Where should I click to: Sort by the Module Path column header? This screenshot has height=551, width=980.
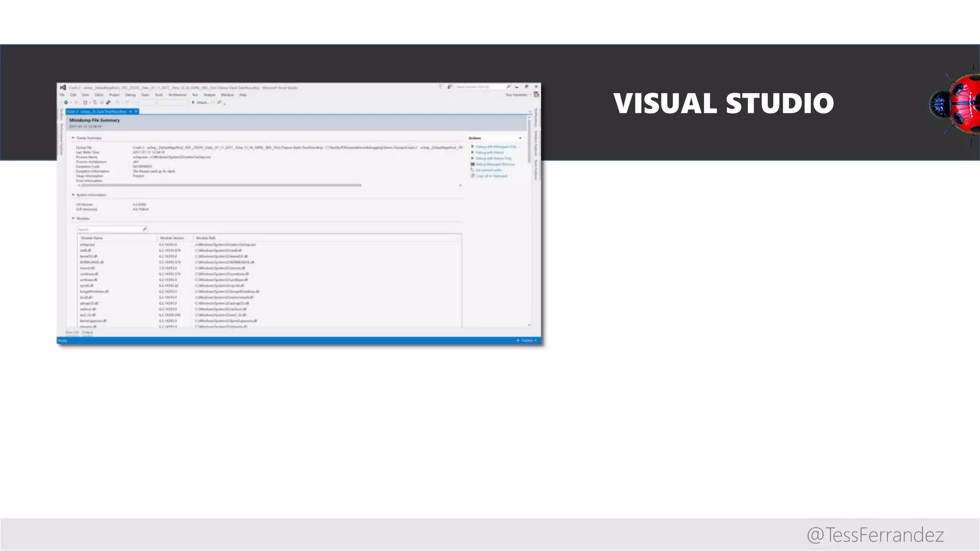328,238
